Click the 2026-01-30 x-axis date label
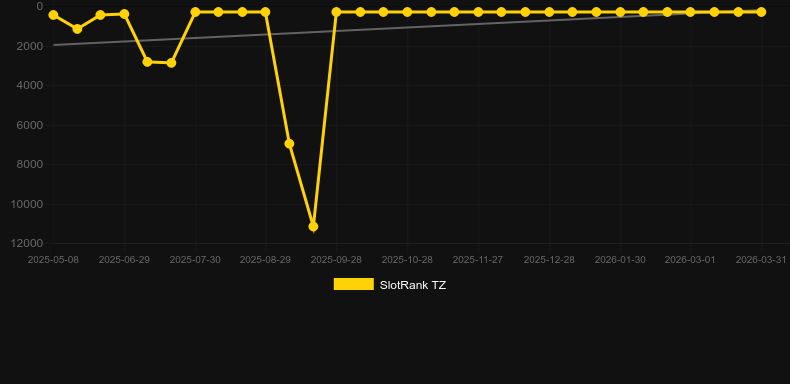 (x=620, y=260)
